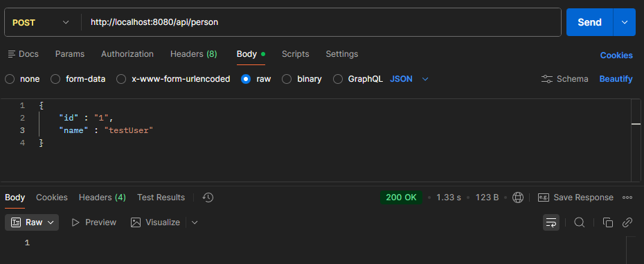Open the request Headers (8) tab
Image resolution: width=644 pixels, height=264 pixels.
coord(193,54)
